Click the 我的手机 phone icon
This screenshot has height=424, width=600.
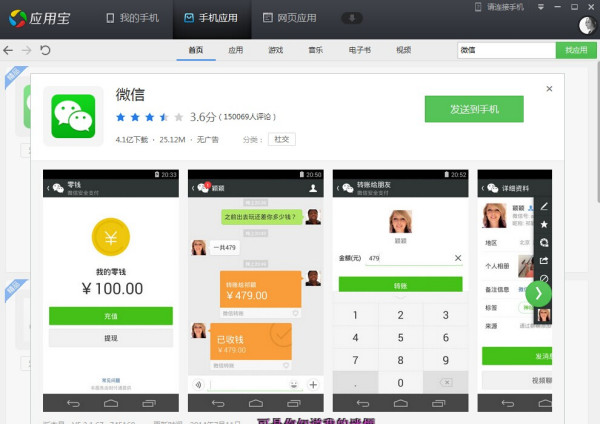[110, 18]
